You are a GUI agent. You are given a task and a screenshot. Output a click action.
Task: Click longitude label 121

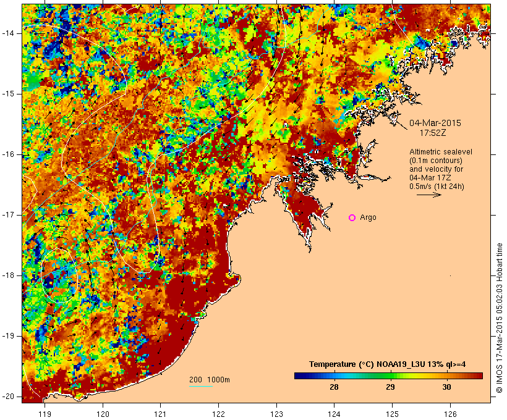pyautogui.click(x=160, y=414)
